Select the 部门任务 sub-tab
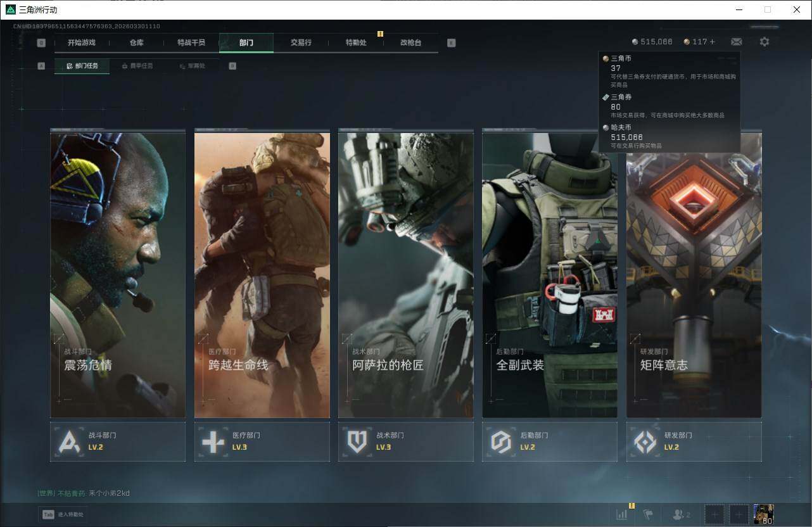This screenshot has width=812, height=527. (82, 66)
